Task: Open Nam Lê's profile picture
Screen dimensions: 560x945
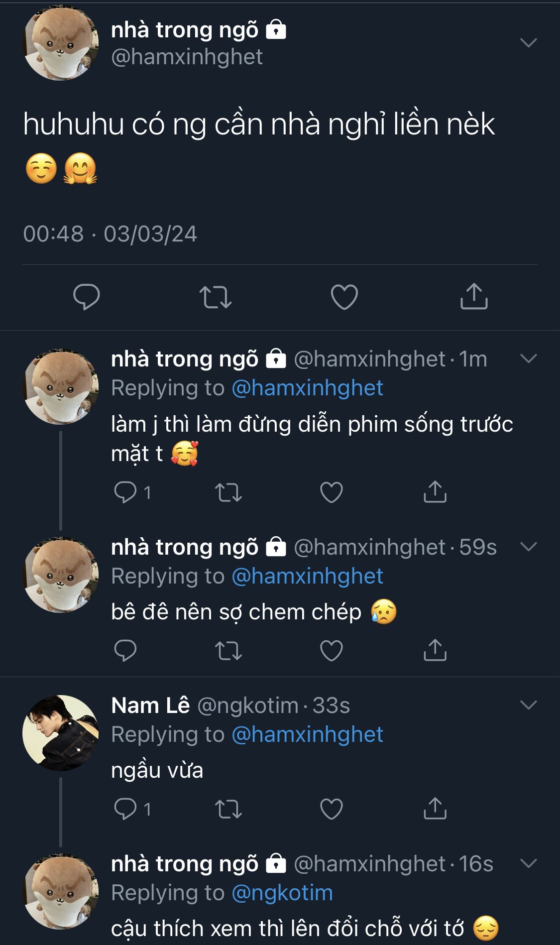Action: tap(61, 733)
